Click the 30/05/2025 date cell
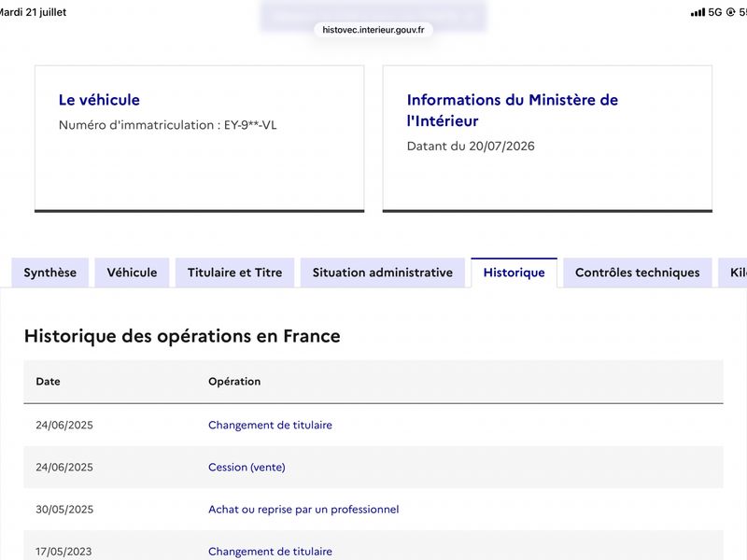Image resolution: width=747 pixels, height=560 pixels. [64, 510]
